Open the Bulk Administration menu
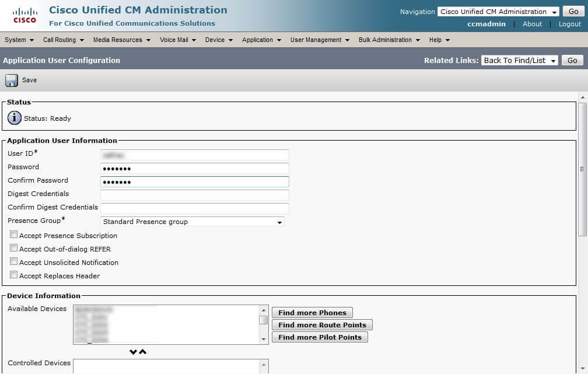This screenshot has width=588, height=374. pos(389,40)
